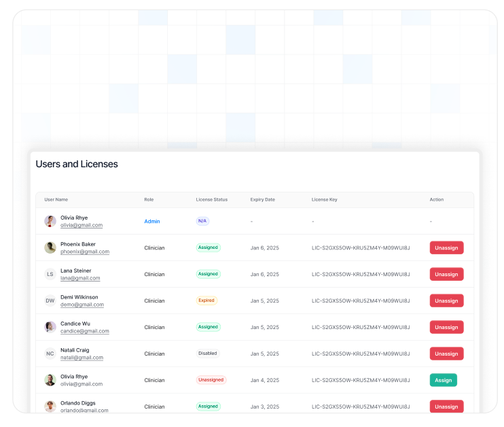Viewport: 504px width, 427px height.
Task: Click the Admin role label
Action: [x=152, y=221]
